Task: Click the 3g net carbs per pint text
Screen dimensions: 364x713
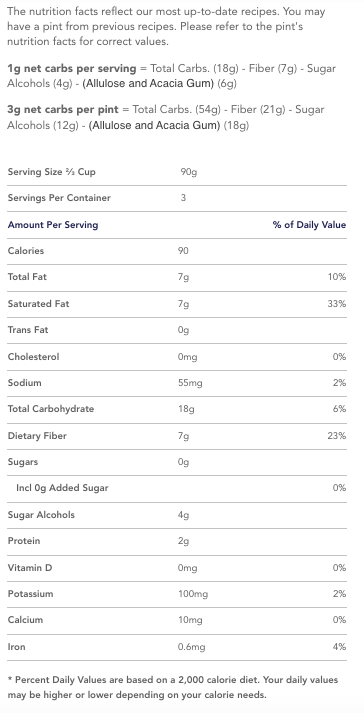Action: 63,110
